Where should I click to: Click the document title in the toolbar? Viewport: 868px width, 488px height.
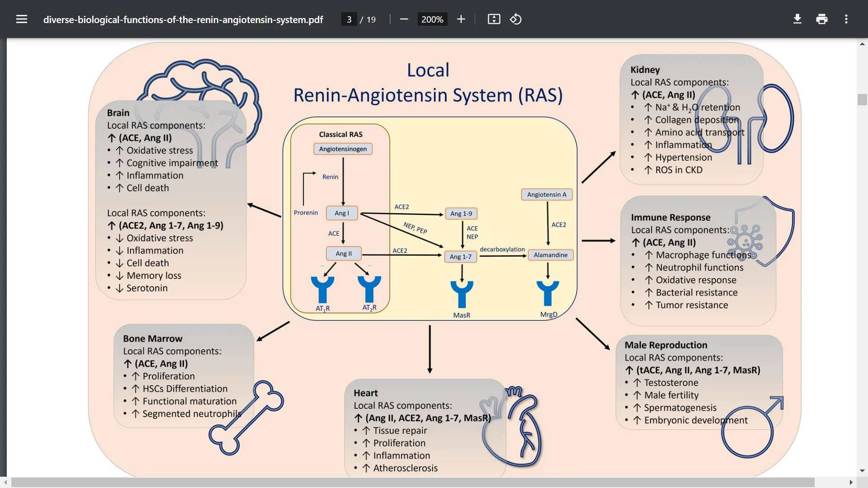(x=183, y=19)
